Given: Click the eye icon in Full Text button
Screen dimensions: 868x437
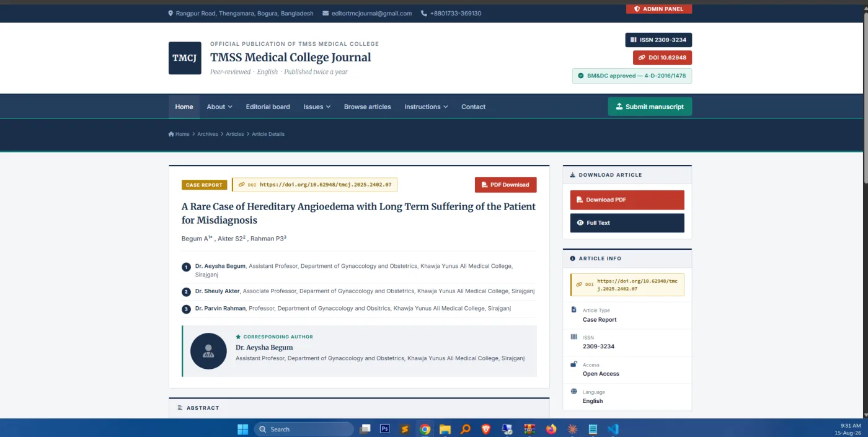Looking at the screenshot, I should click(x=580, y=223).
